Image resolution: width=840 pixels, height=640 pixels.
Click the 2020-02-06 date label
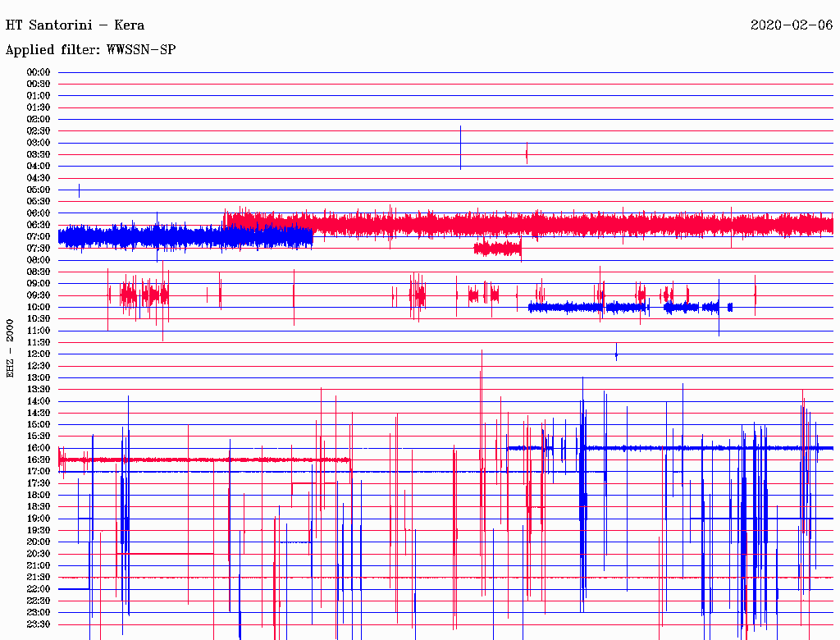tap(792, 25)
